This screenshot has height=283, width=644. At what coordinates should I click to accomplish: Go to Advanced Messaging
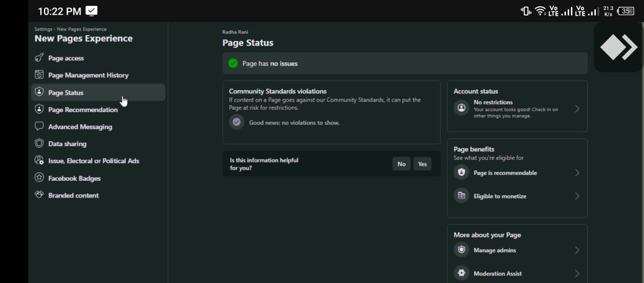(x=98, y=127)
